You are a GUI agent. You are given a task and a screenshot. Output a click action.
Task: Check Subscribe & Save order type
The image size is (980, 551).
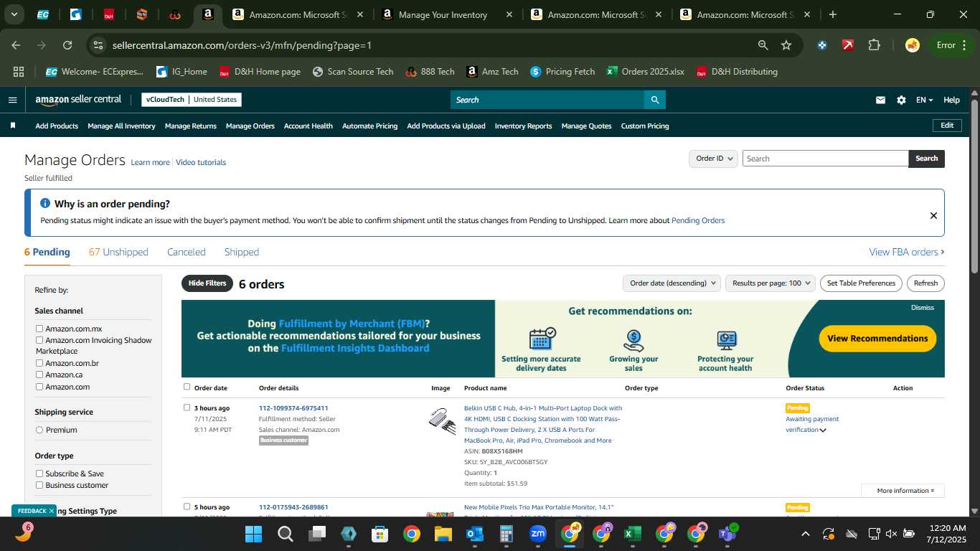(x=39, y=474)
